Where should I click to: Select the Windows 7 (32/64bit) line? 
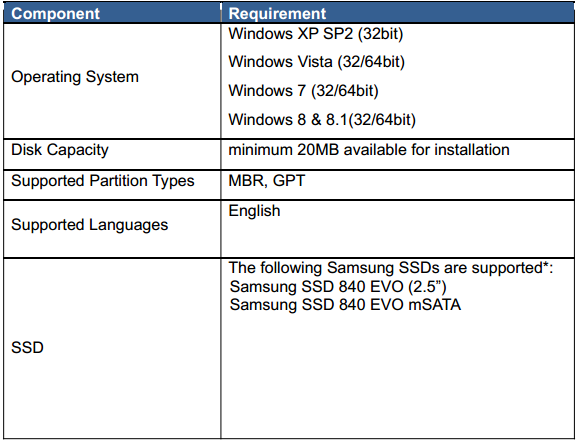coord(303,91)
